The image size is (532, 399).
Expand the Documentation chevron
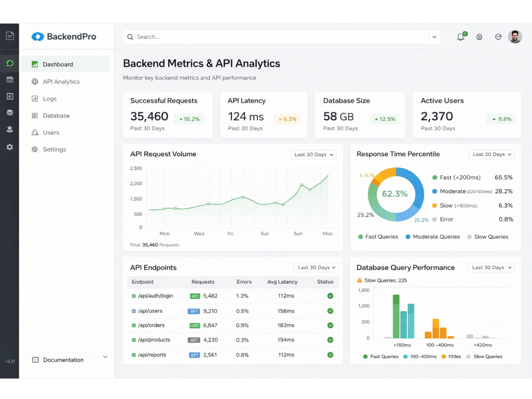pos(105,357)
